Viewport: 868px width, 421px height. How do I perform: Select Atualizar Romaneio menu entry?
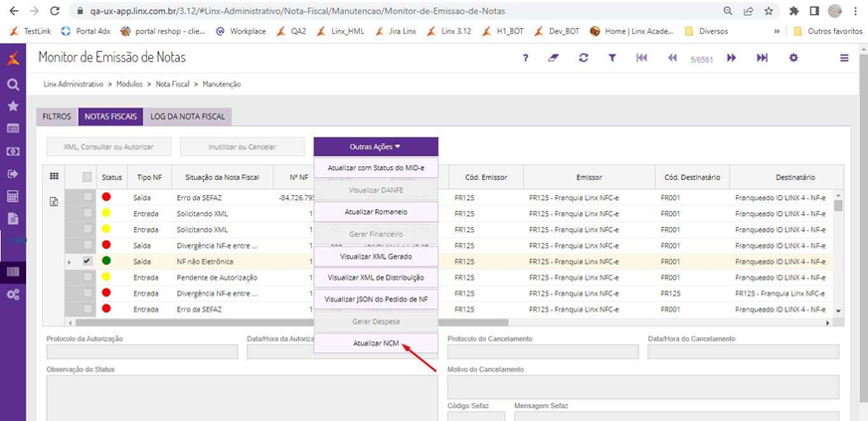coord(376,212)
